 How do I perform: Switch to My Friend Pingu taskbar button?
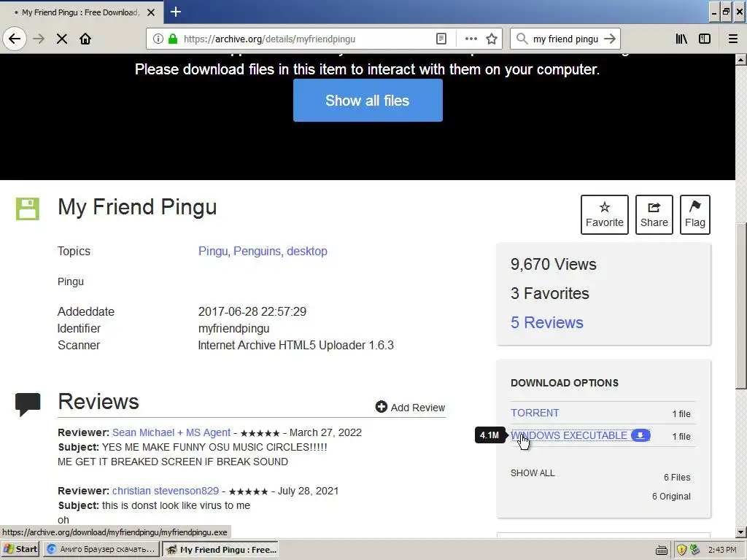coord(220,549)
